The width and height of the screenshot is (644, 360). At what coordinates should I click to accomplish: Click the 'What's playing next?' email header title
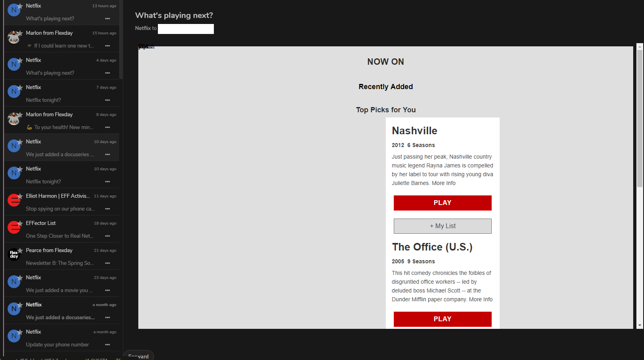tap(174, 16)
